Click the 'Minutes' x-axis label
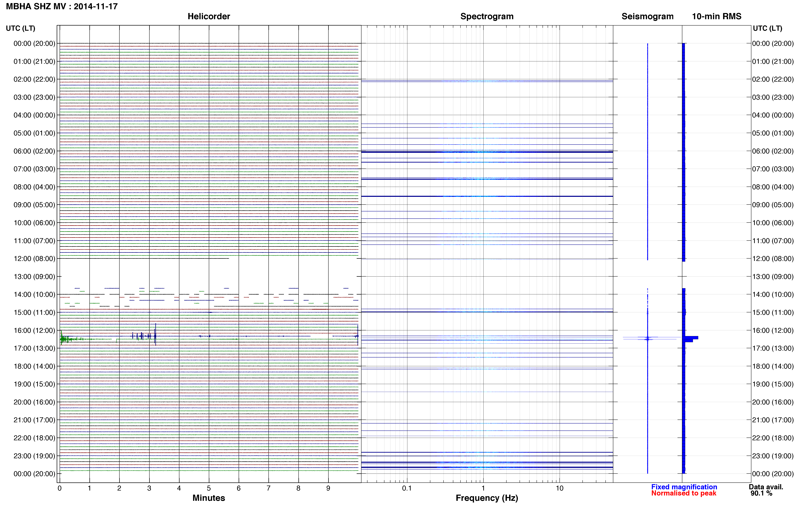 point(209,498)
